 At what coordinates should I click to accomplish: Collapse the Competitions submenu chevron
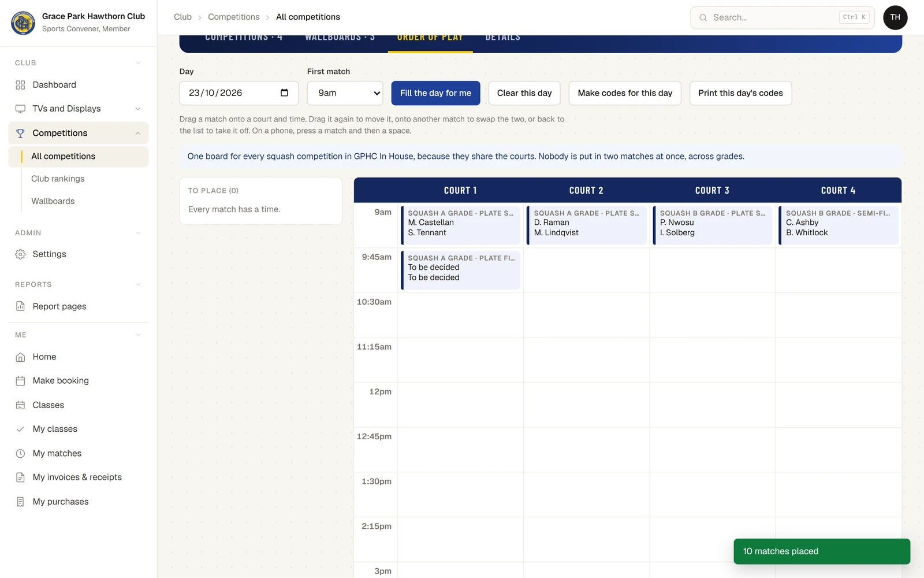(x=138, y=133)
